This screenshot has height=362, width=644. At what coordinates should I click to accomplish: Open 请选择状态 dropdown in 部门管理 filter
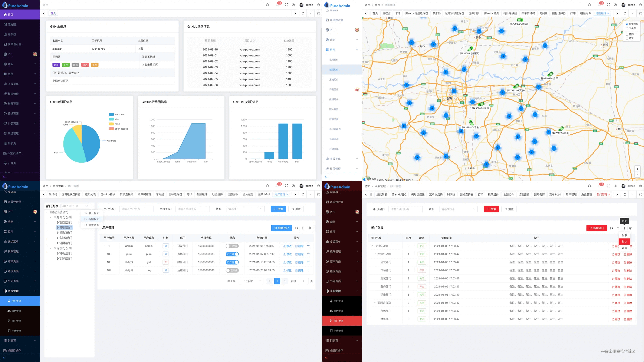click(x=458, y=209)
